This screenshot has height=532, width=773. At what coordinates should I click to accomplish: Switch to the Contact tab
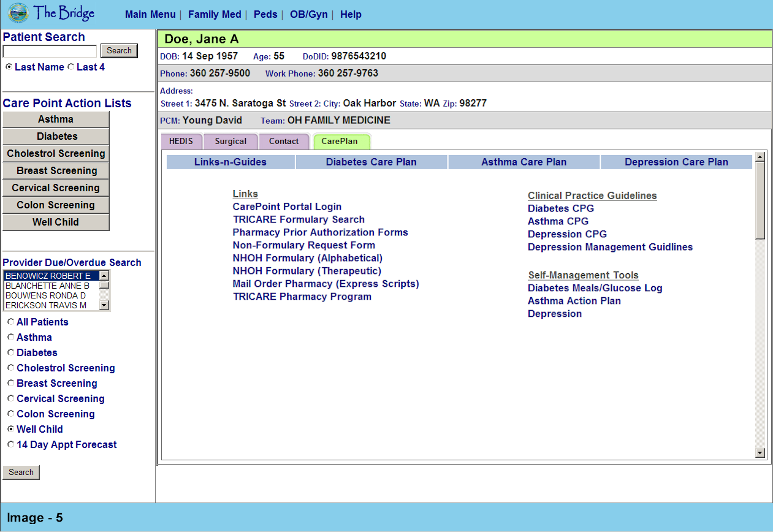pyautogui.click(x=284, y=142)
